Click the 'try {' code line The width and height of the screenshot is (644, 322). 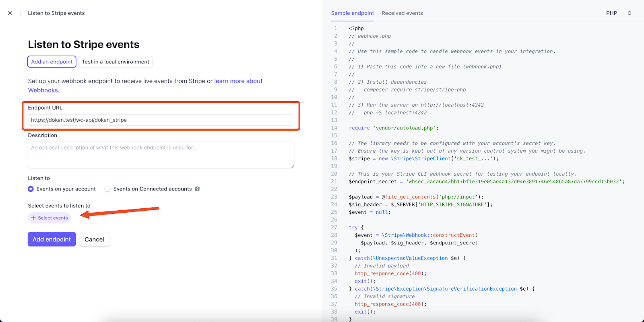(356, 228)
